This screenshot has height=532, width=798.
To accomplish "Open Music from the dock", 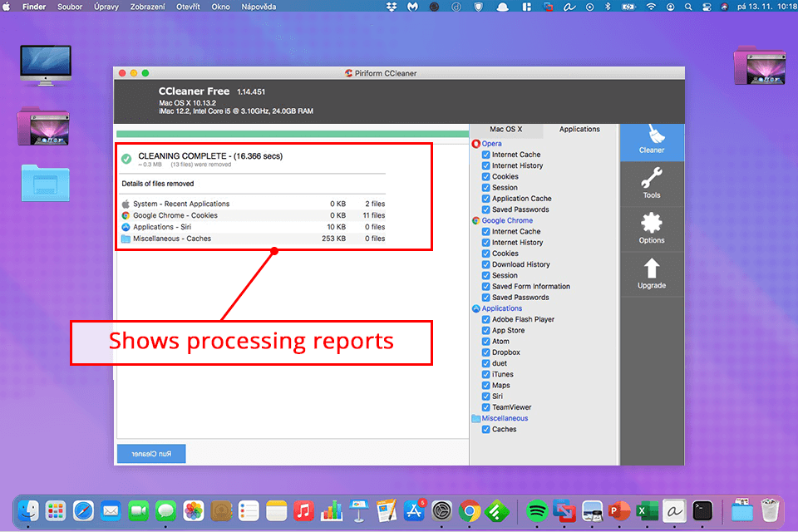I will point(304,510).
